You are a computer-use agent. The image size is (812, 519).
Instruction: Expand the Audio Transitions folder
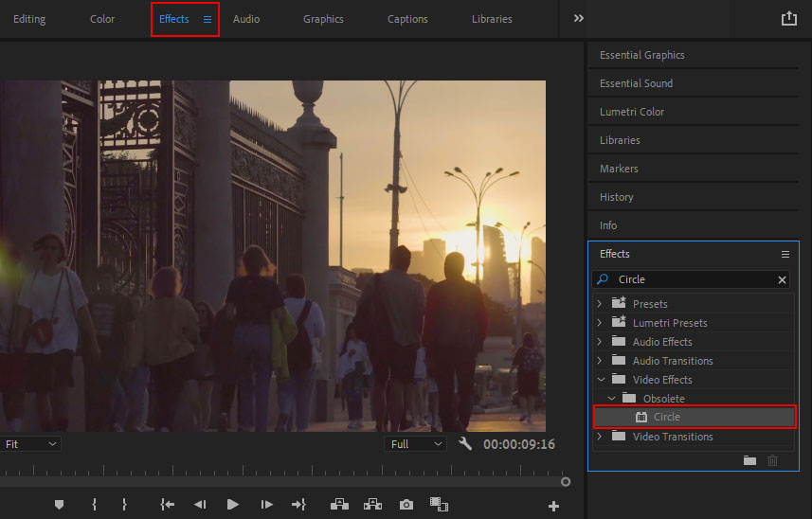tap(600, 361)
